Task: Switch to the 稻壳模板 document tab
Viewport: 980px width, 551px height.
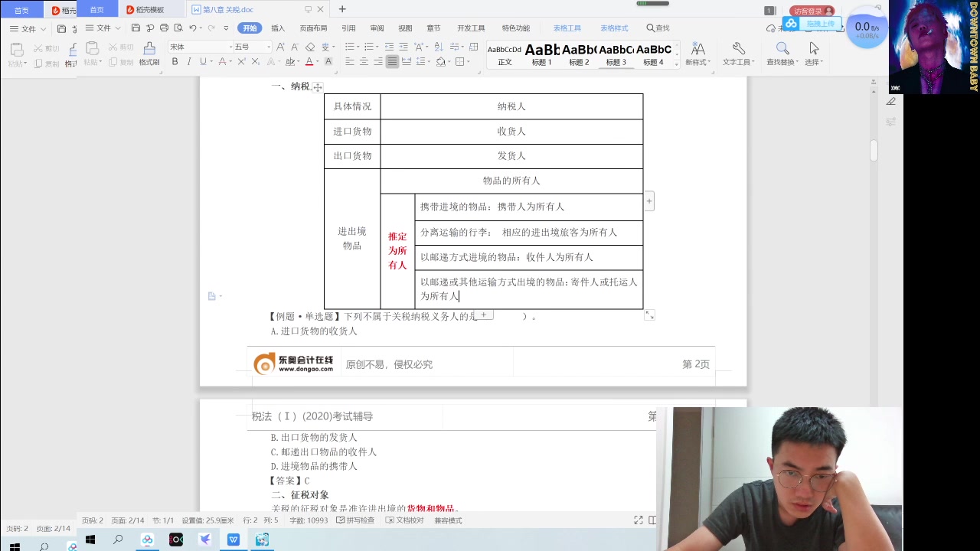Action: tap(145, 10)
